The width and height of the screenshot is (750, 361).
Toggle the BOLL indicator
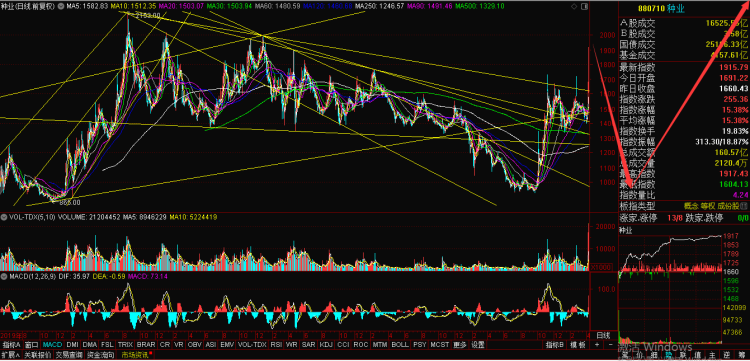[x=400, y=344]
